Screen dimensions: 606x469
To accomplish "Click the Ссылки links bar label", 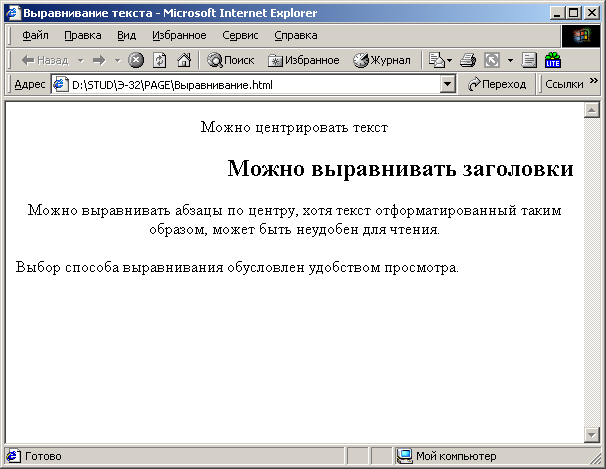I will [564, 84].
